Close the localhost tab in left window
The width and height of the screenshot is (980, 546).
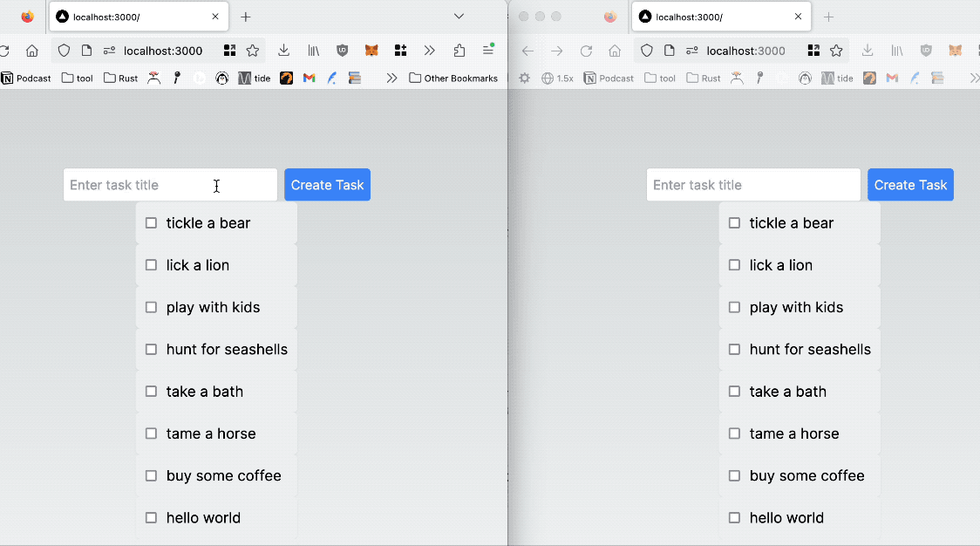click(x=215, y=17)
